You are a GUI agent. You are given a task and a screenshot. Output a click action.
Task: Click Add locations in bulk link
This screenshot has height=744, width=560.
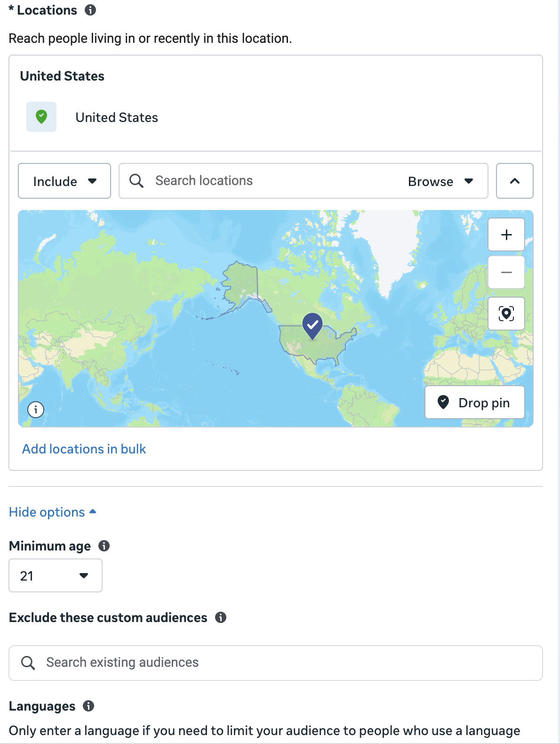84,449
